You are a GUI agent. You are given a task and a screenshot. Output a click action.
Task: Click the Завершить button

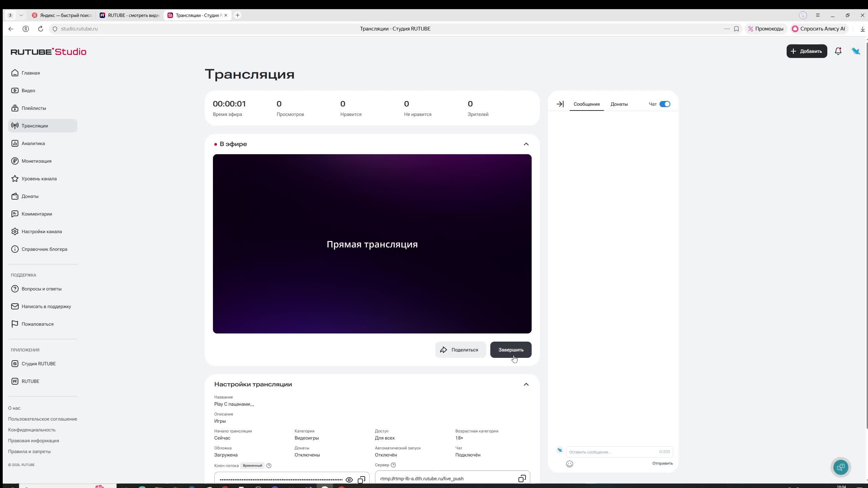pyautogui.click(x=511, y=350)
